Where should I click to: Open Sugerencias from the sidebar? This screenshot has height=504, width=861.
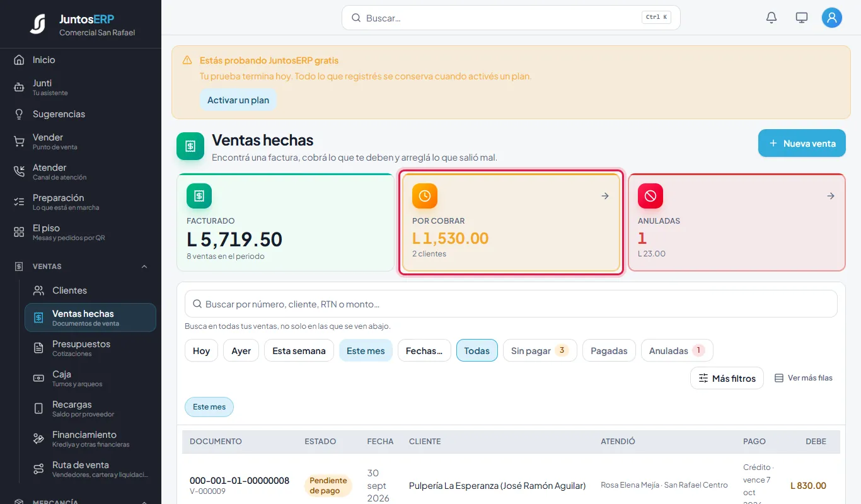[x=81, y=114]
